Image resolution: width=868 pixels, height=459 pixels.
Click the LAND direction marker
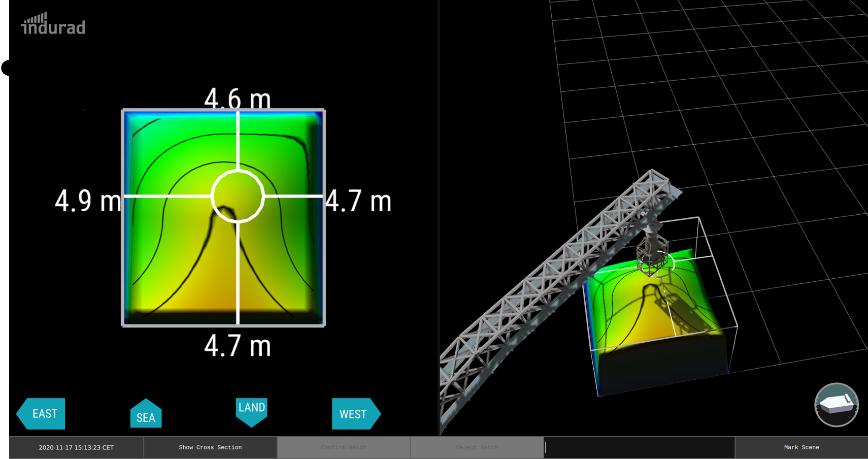(x=251, y=410)
